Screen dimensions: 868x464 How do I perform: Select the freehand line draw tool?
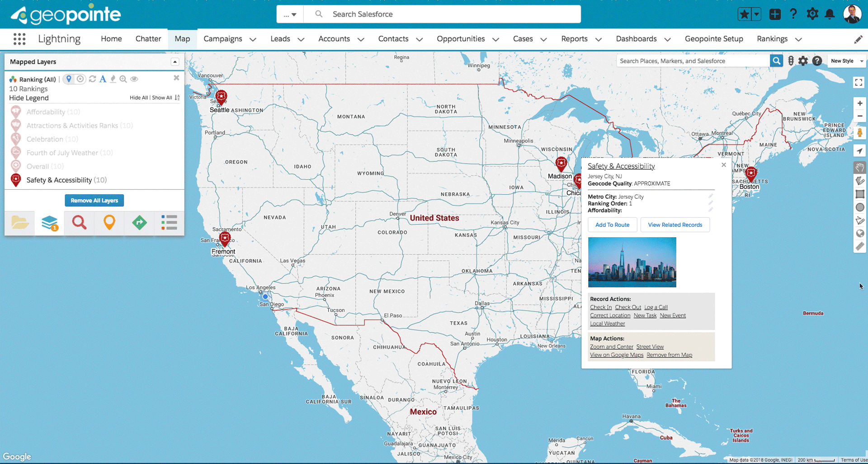[x=859, y=220]
